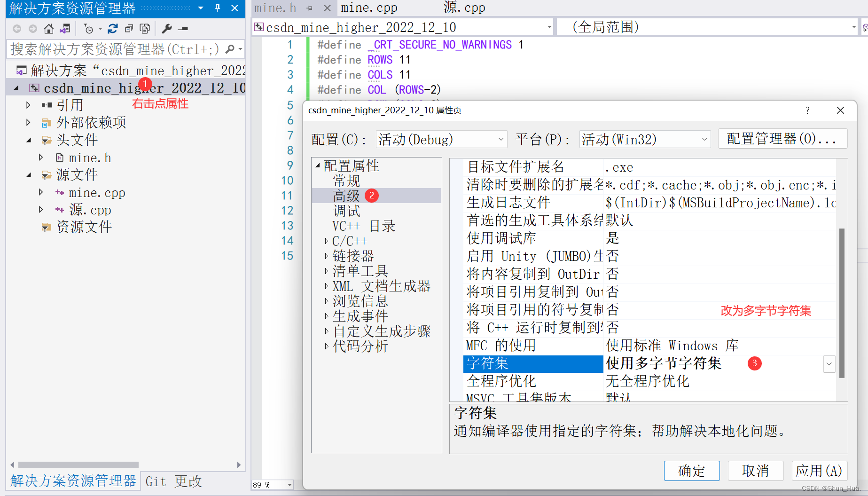The height and width of the screenshot is (496, 868).
Task: Click the help question mark in property dialog
Action: point(807,110)
